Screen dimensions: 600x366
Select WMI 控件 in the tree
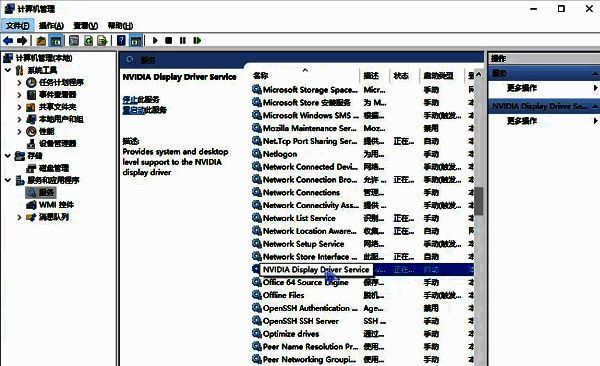click(x=56, y=205)
